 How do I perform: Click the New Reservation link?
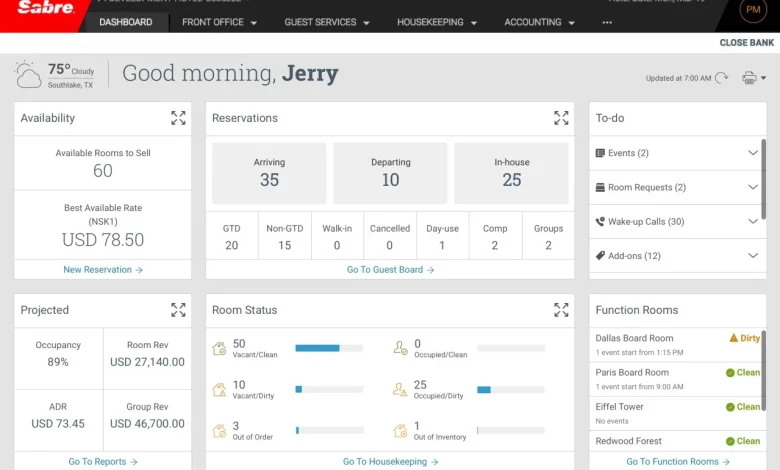coord(103,270)
